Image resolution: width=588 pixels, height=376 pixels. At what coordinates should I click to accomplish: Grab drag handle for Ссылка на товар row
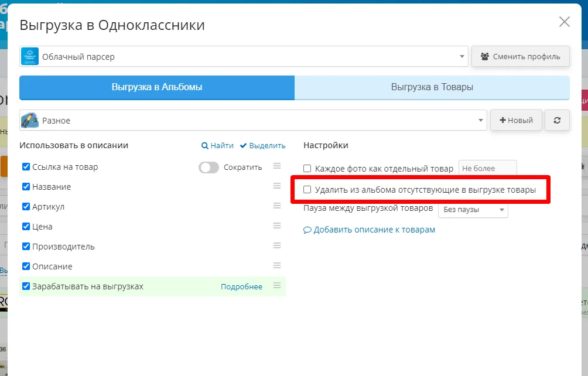tap(277, 166)
